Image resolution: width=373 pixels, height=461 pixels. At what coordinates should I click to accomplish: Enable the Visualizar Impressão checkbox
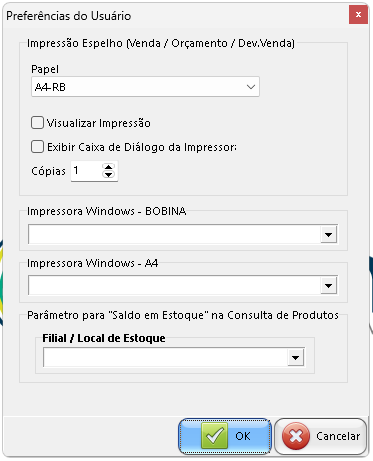coord(37,123)
